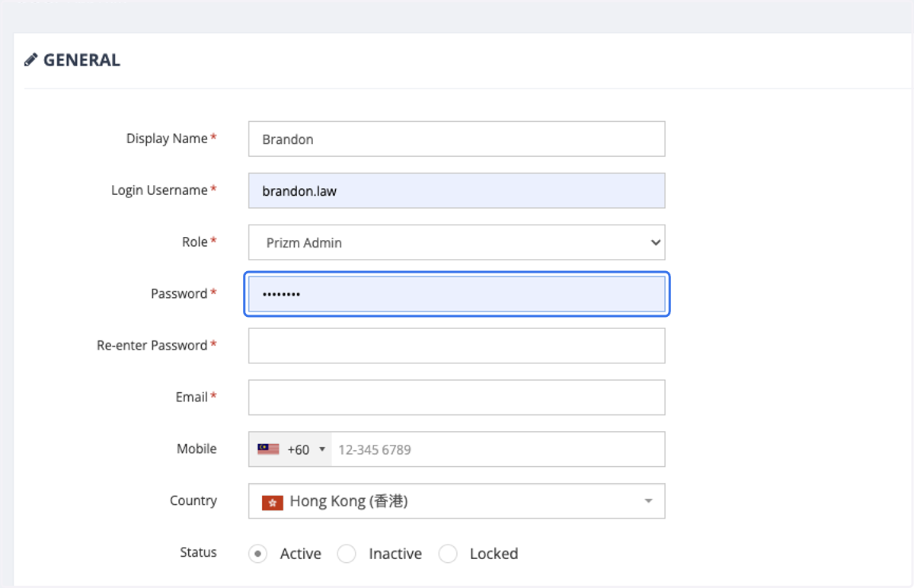Click the Hong Kong (香港) country text
This screenshot has width=914, height=588.
click(x=349, y=502)
